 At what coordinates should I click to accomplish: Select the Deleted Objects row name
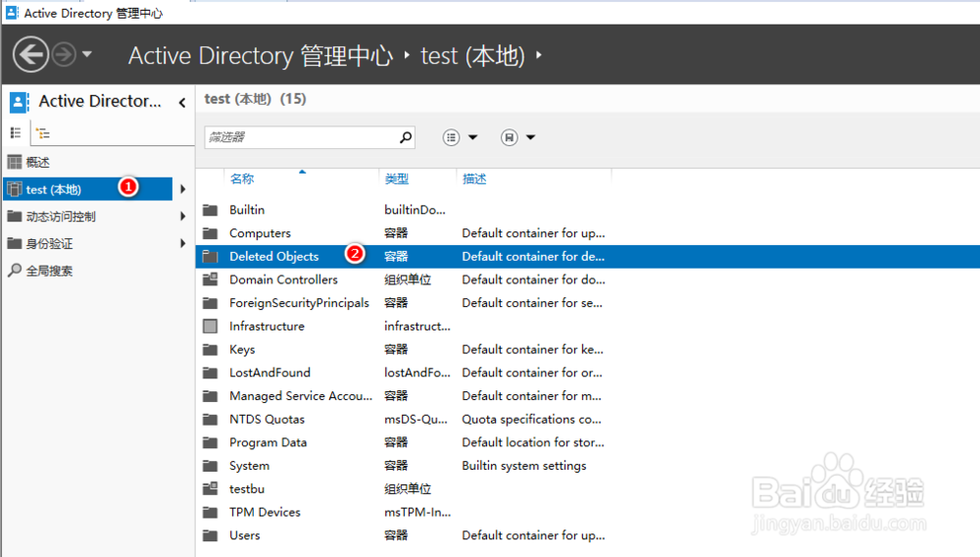pyautogui.click(x=273, y=256)
